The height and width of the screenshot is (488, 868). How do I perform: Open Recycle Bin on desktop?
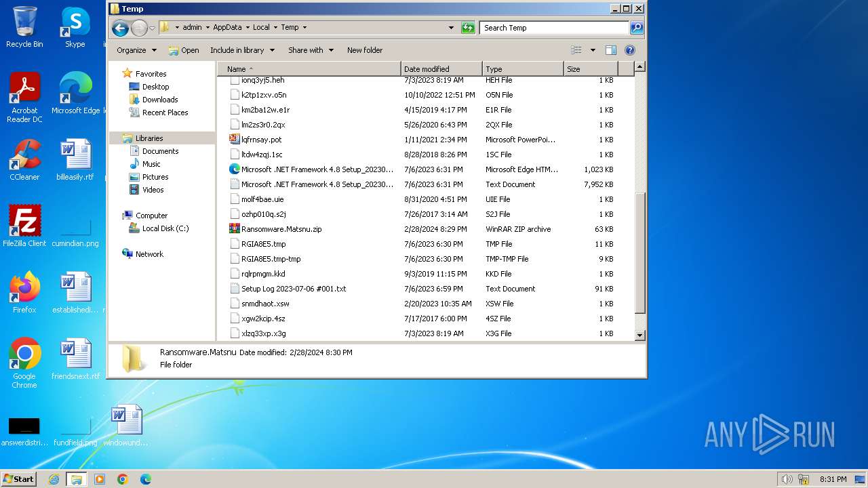coord(24,27)
